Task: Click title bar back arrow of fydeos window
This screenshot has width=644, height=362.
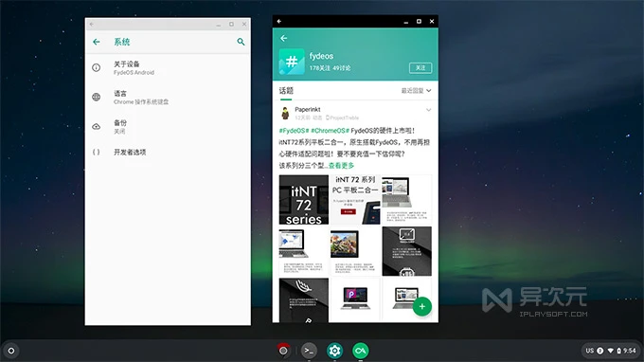Action: [279, 22]
